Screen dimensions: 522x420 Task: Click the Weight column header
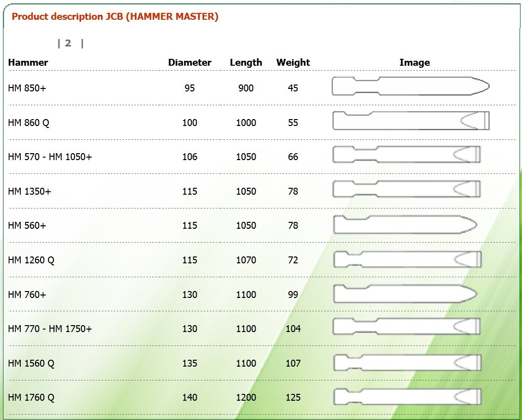pyautogui.click(x=293, y=62)
